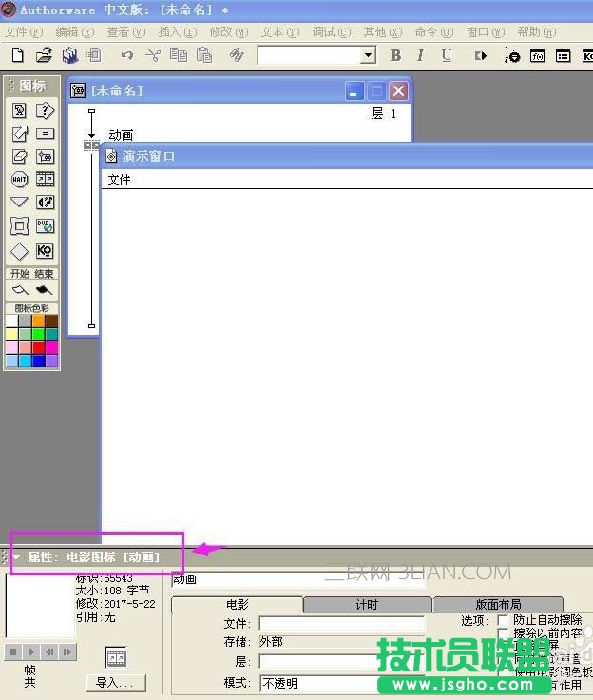Screen dimensions: 593x700
Task: Pick the white Start flag
Action: pyautogui.click(x=21, y=290)
